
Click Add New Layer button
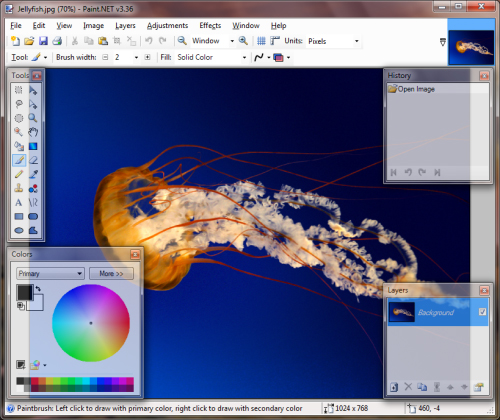point(394,387)
